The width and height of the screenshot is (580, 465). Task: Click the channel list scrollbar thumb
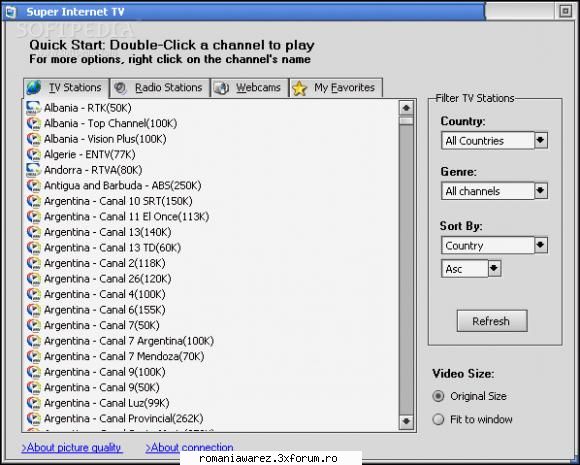tap(406, 121)
